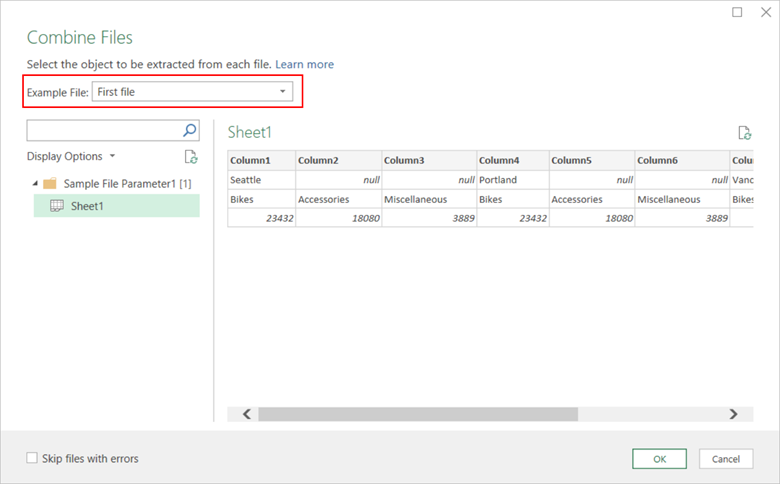
Task: Click horizontal scrollbar left arrow
Action: 247,414
